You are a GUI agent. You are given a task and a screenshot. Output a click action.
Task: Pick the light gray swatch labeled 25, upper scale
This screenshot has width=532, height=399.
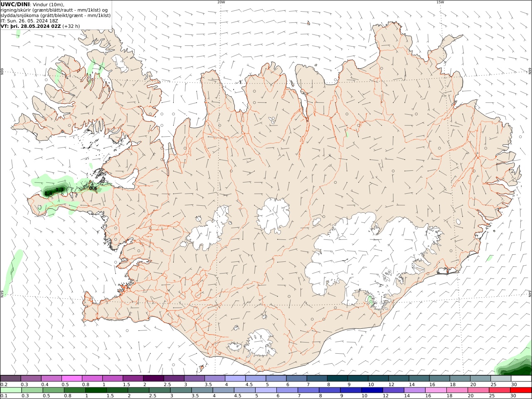pos(501,378)
